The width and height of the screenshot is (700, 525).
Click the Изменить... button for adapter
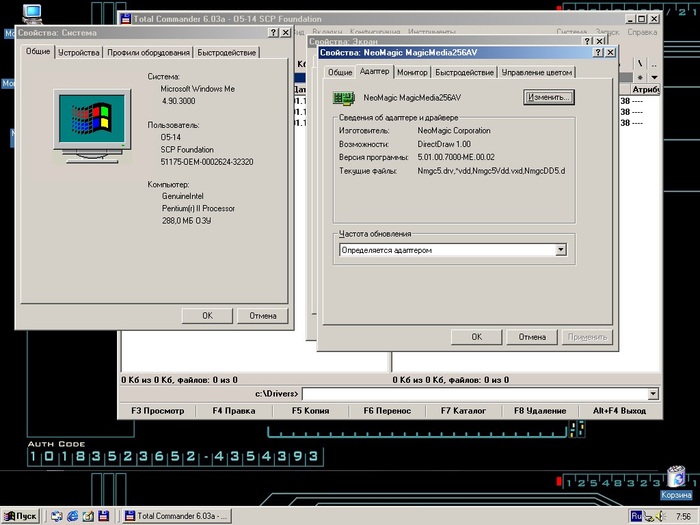(548, 98)
